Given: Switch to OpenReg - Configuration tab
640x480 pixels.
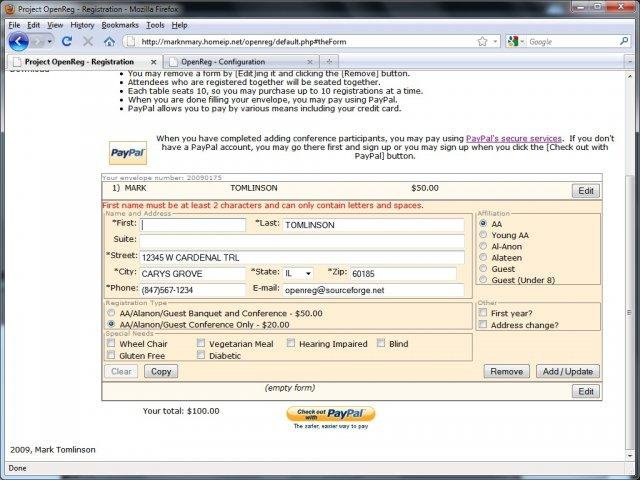Looking at the screenshot, I should (241, 62).
